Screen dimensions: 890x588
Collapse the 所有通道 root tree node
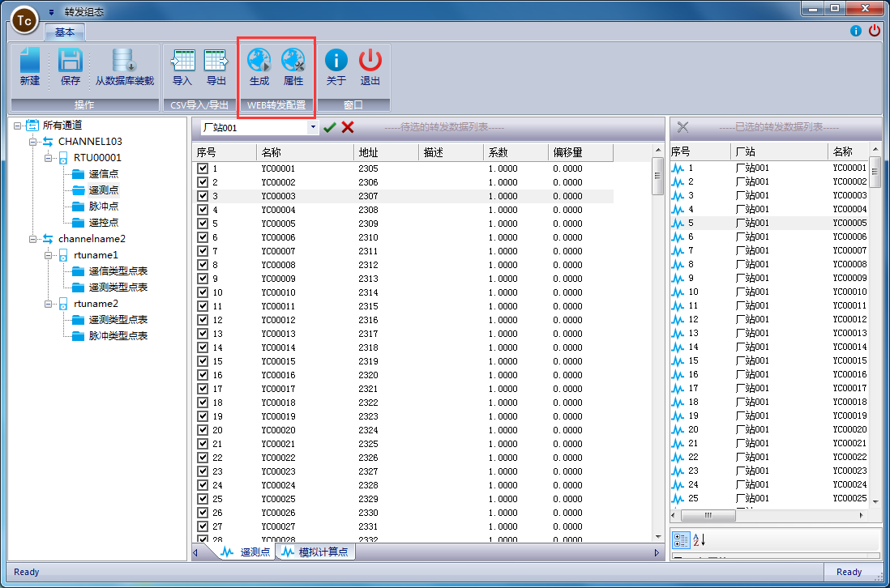click(x=18, y=126)
